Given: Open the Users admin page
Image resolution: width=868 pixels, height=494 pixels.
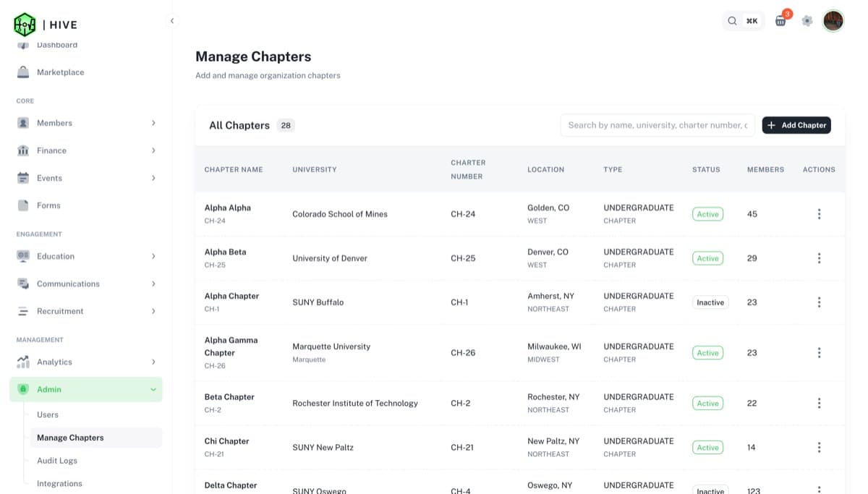Looking at the screenshot, I should (48, 414).
